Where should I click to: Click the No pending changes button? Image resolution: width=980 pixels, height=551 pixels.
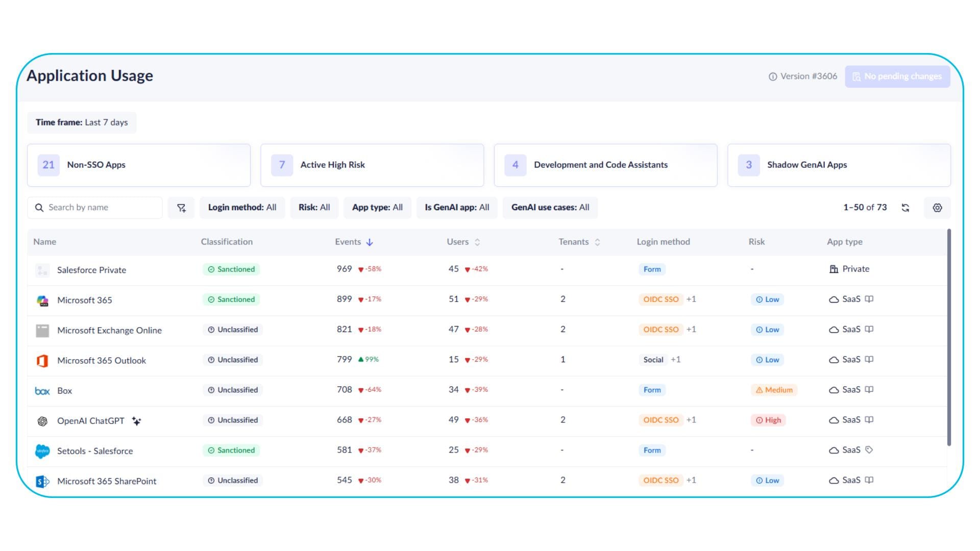pyautogui.click(x=897, y=77)
